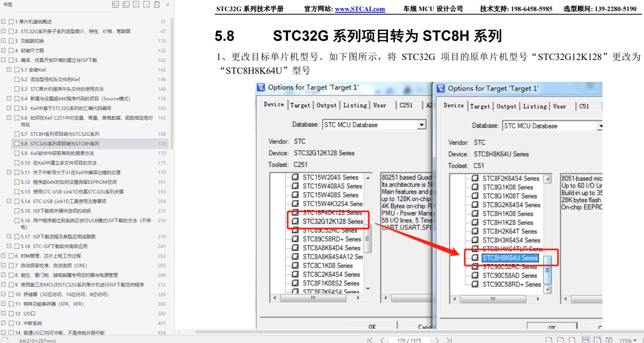Expand 5.1 安装Keil subtree

[x=9, y=70]
